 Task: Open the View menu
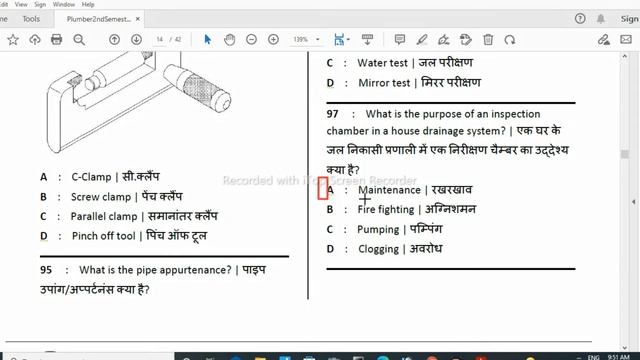coord(21,4)
